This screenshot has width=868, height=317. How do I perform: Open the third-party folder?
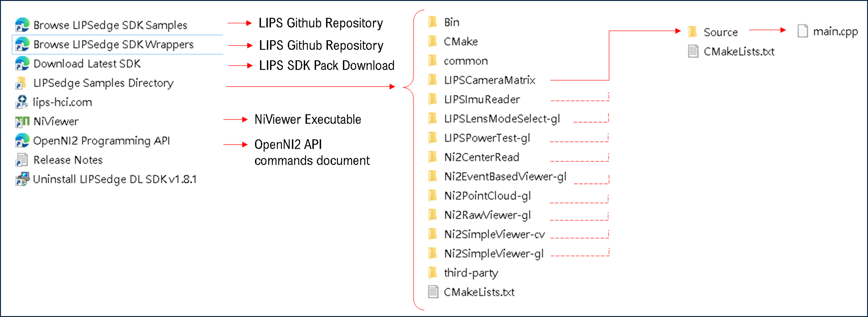pos(471,273)
